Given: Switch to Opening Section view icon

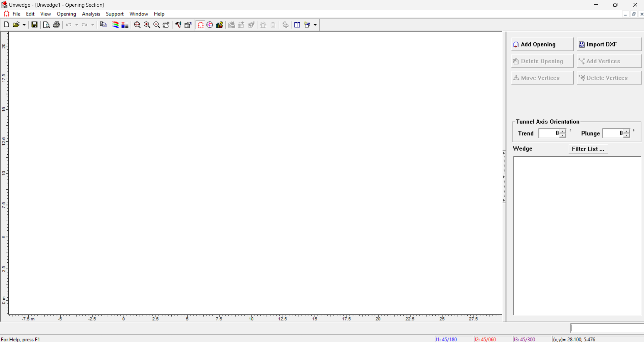Looking at the screenshot, I should tap(201, 25).
